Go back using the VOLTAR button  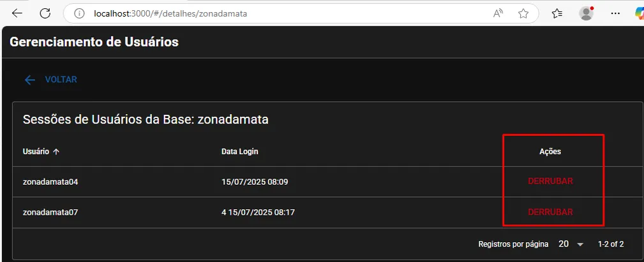point(50,80)
